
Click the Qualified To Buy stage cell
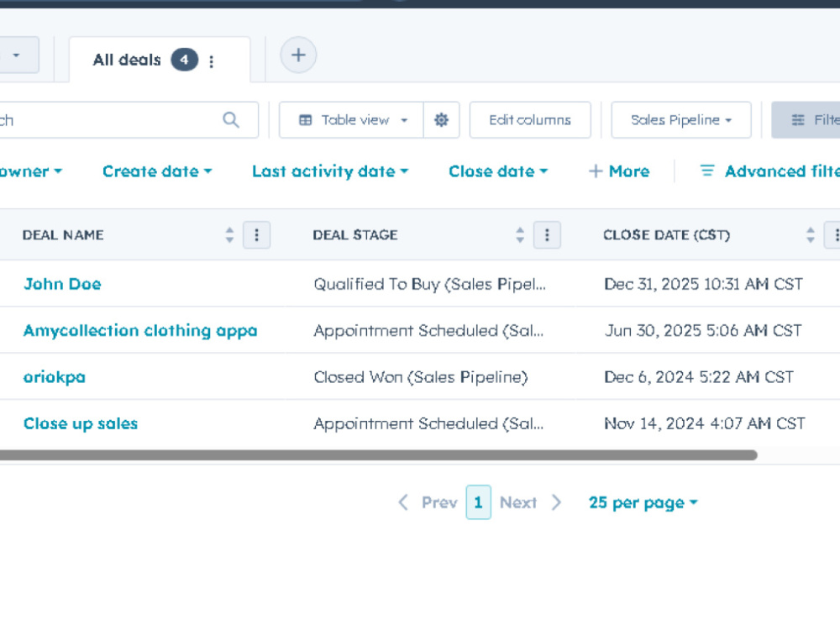pyautogui.click(x=429, y=284)
